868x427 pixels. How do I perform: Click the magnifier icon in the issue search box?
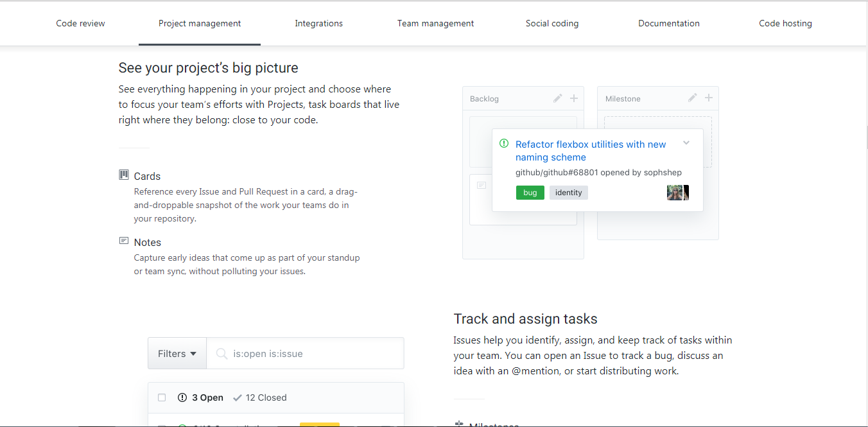point(221,354)
